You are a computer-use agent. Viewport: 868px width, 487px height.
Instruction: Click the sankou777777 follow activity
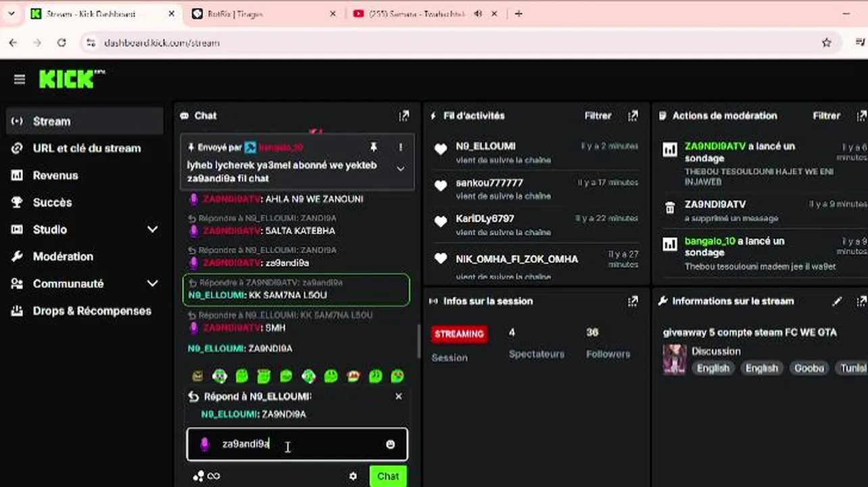[535, 189]
